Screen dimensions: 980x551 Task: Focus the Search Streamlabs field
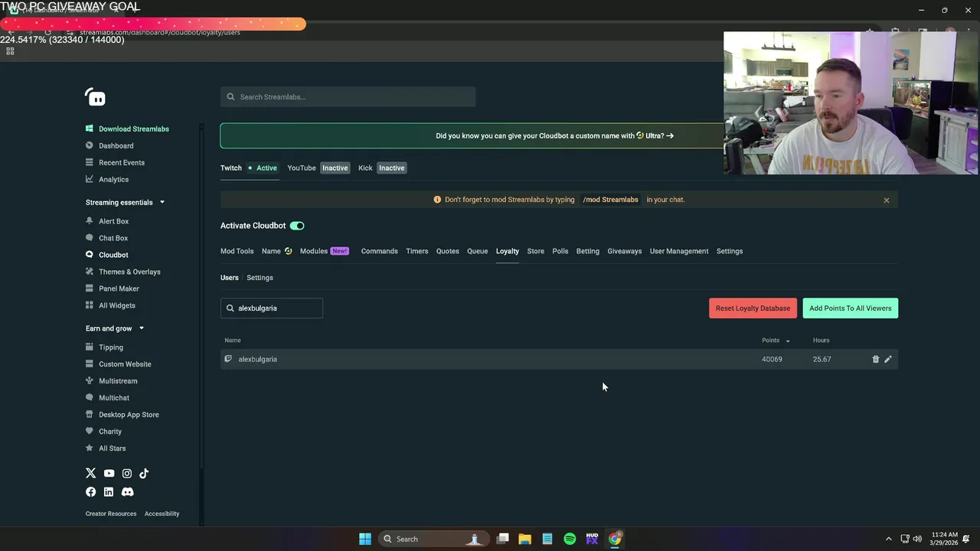click(348, 97)
